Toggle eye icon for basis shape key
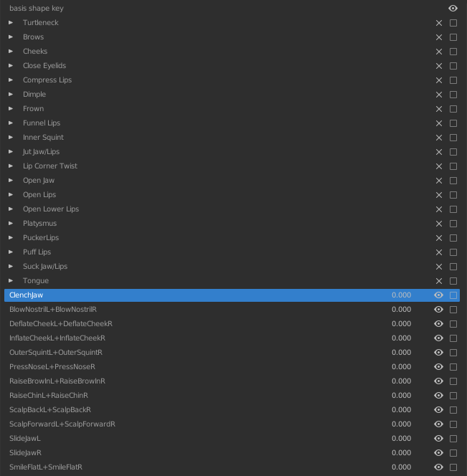This screenshot has height=476, width=467. point(453,8)
